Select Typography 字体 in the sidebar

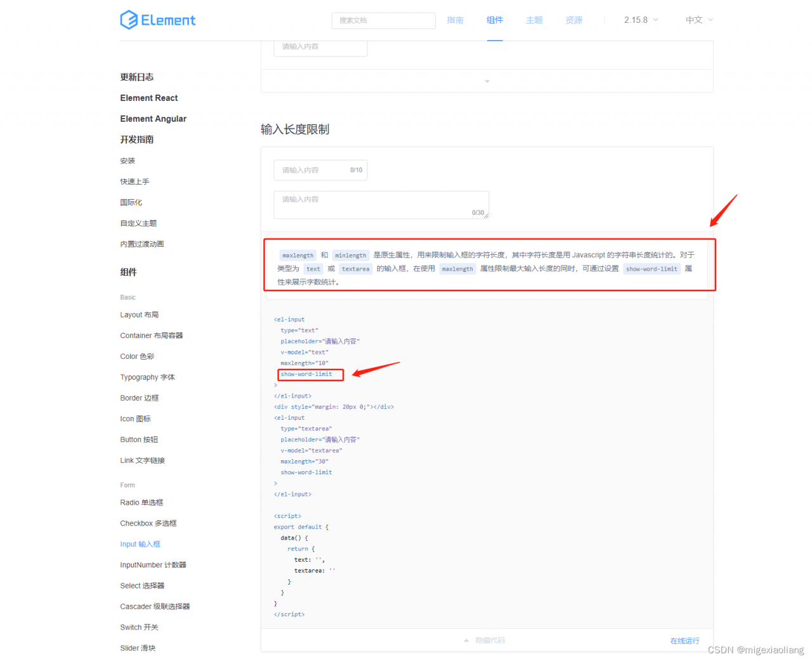tap(148, 377)
